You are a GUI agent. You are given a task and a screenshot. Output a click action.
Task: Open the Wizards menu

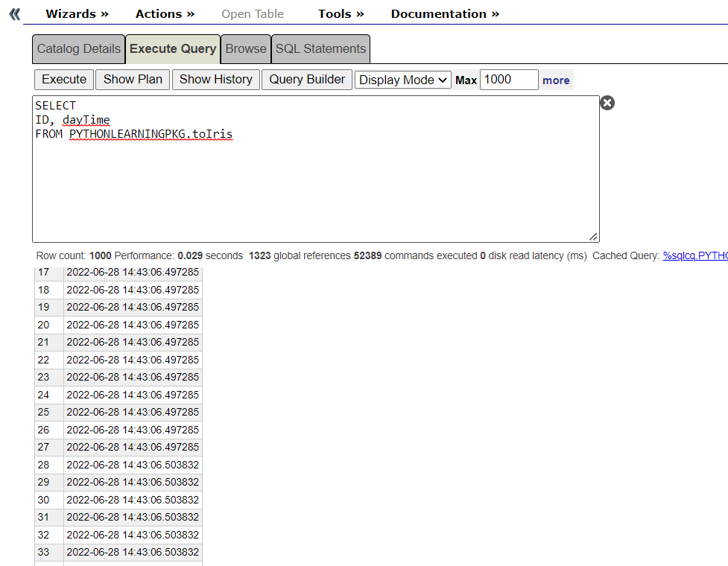click(77, 14)
